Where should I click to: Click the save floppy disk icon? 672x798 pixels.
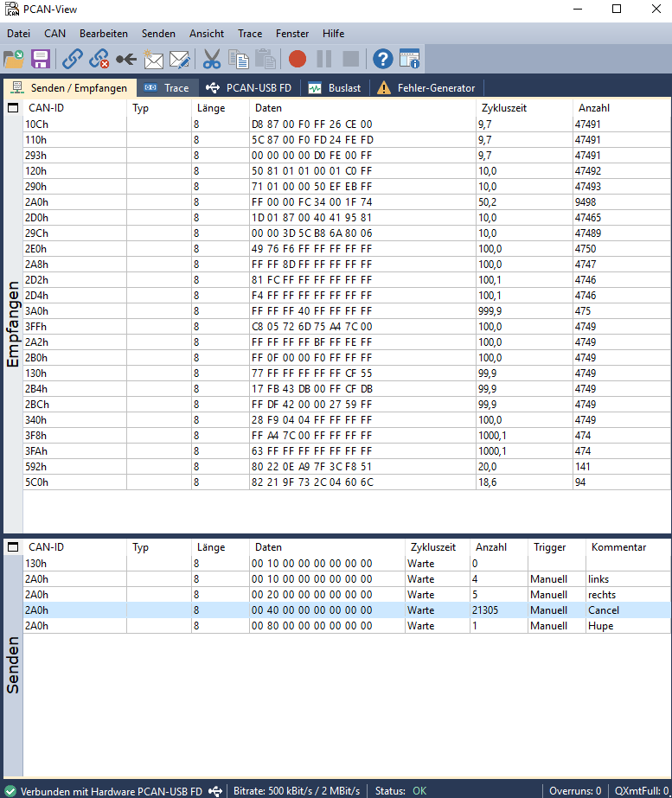tap(41, 59)
